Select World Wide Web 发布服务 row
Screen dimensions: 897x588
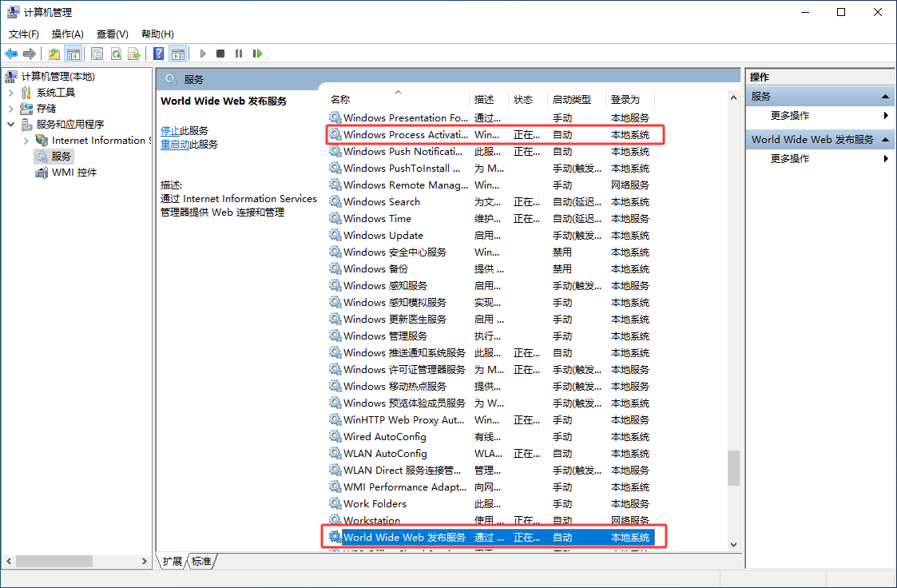[490, 537]
